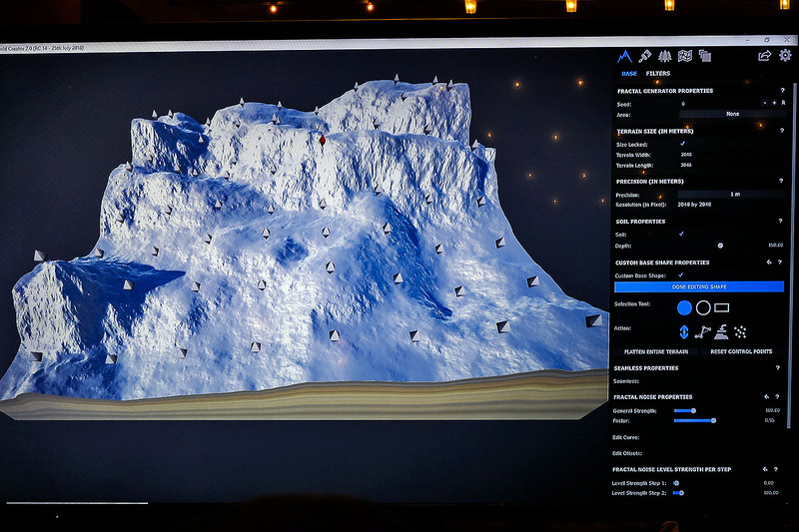Click the Edit Curve label
Viewport: 799px width, 532px height.
click(x=626, y=437)
